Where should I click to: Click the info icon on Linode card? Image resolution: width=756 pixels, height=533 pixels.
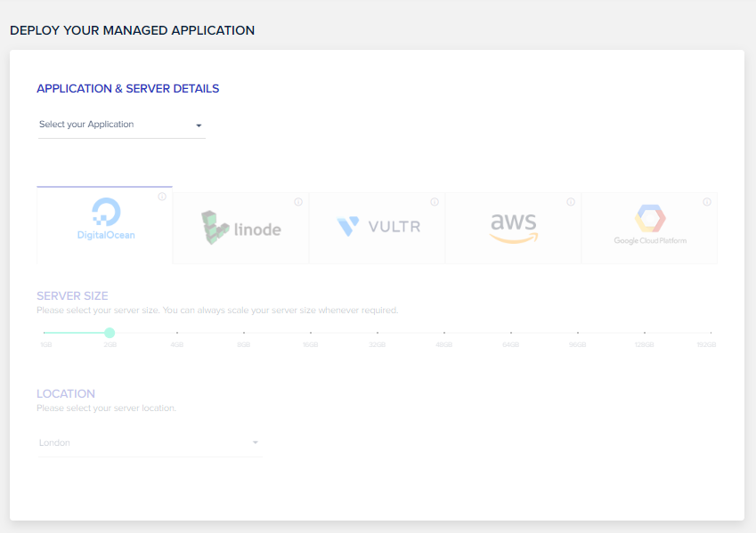[298, 202]
